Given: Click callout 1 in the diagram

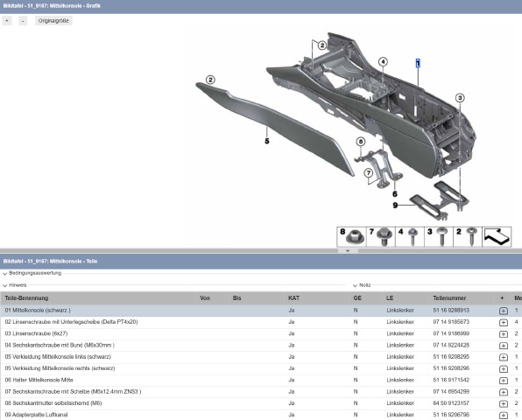Looking at the screenshot, I should (418, 63).
